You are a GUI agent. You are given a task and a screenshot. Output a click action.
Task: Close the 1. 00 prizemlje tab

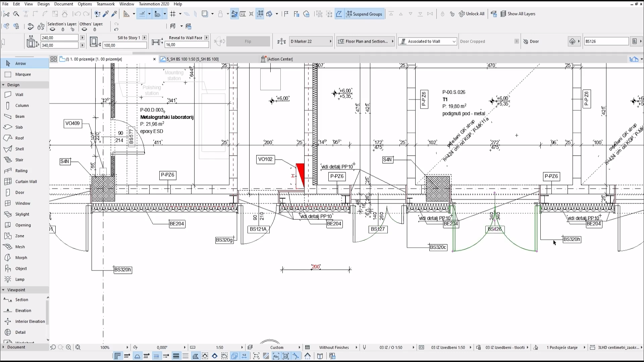(154, 59)
